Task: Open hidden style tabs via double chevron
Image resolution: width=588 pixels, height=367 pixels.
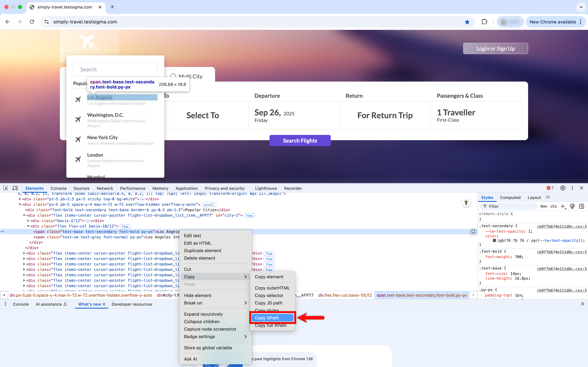Action: (548, 197)
